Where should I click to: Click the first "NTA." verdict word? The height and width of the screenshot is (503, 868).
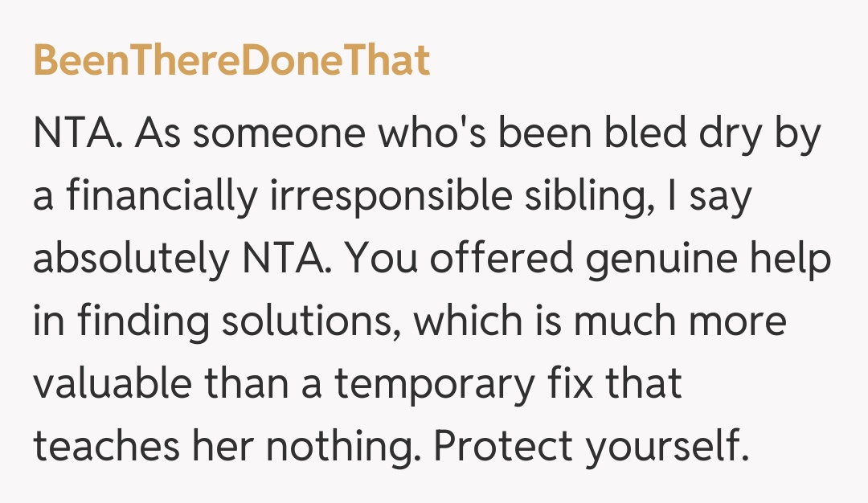[x=78, y=134]
